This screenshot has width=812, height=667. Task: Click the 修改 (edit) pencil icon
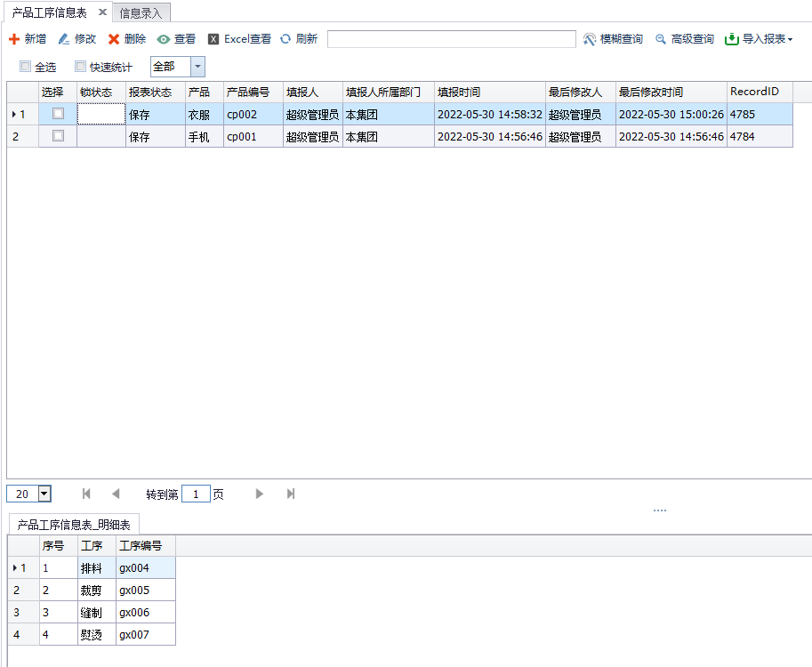(64, 39)
